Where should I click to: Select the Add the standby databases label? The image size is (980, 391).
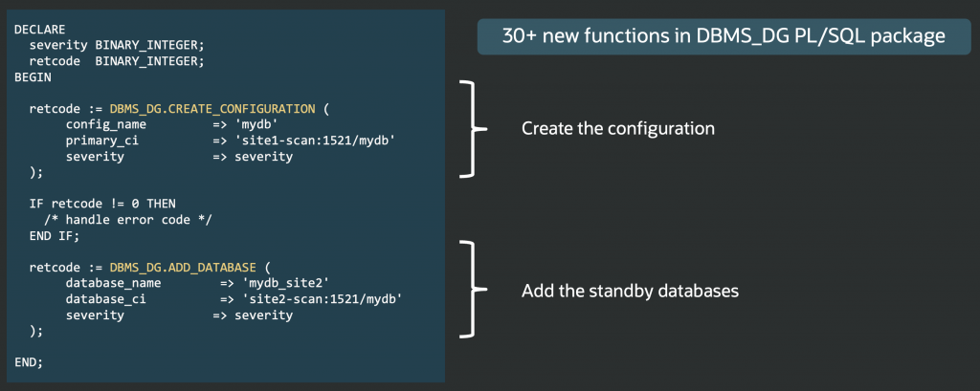click(630, 291)
